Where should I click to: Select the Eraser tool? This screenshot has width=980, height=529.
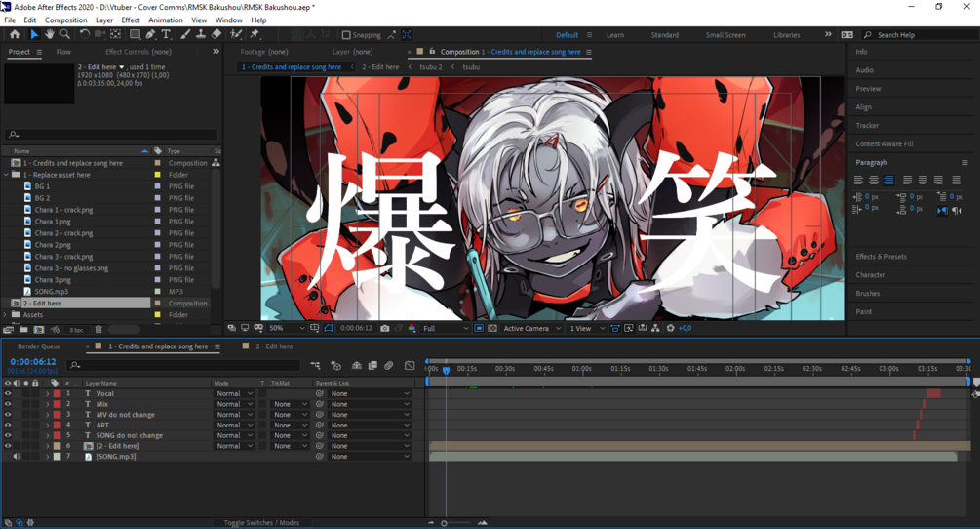(216, 34)
